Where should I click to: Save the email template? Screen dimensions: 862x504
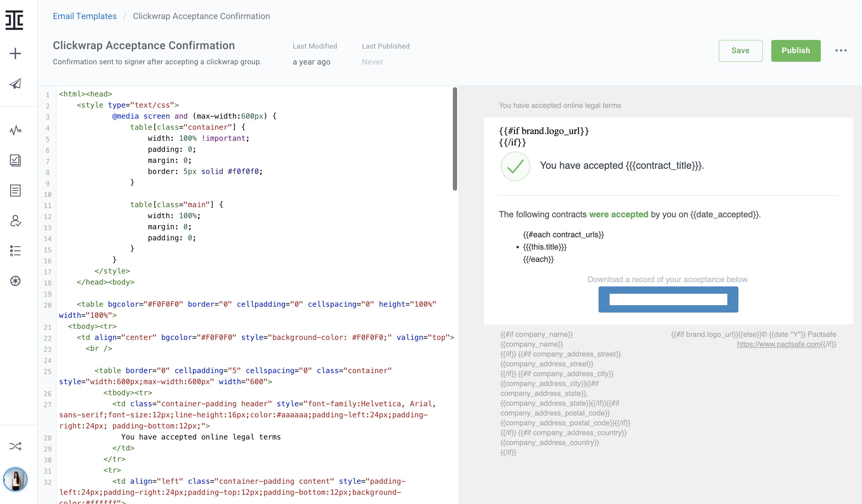pos(740,51)
